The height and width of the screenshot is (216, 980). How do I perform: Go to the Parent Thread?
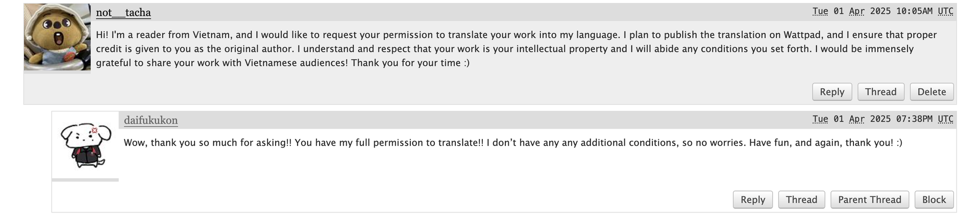click(869, 200)
